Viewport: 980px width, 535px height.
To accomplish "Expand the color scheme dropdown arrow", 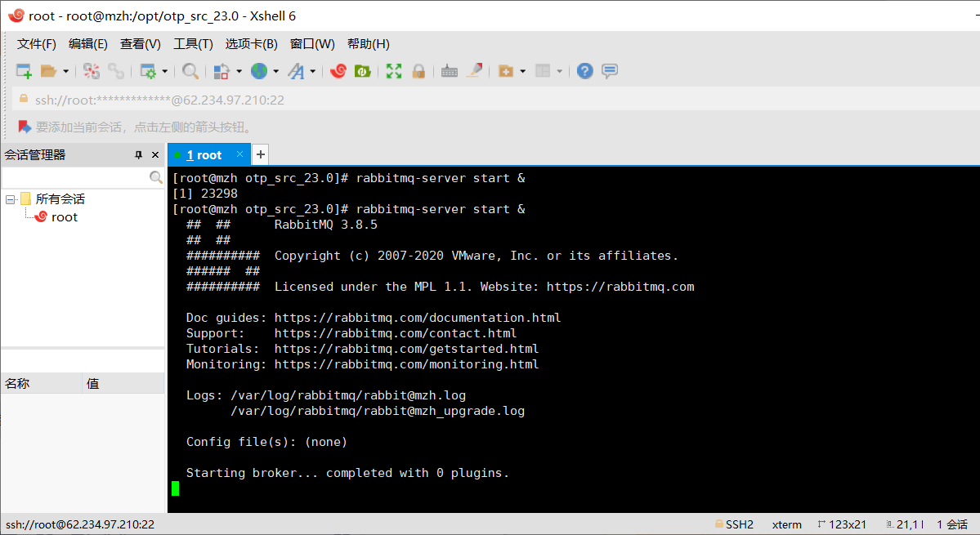I will pos(239,71).
